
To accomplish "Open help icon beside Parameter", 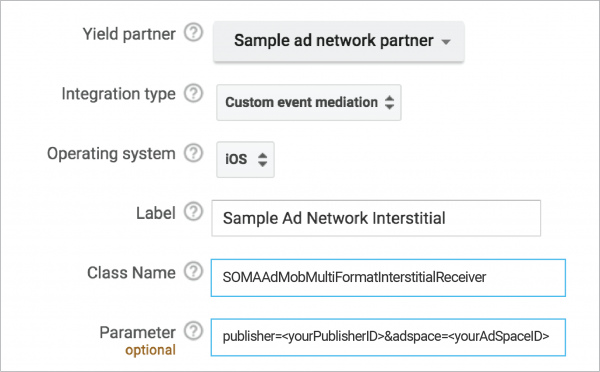I will (193, 331).
